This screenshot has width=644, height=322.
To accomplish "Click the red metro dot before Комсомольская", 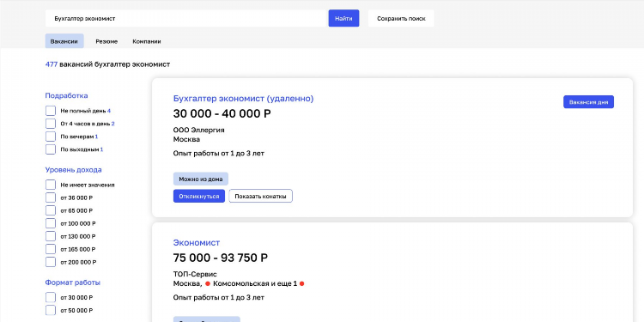I will tap(208, 284).
